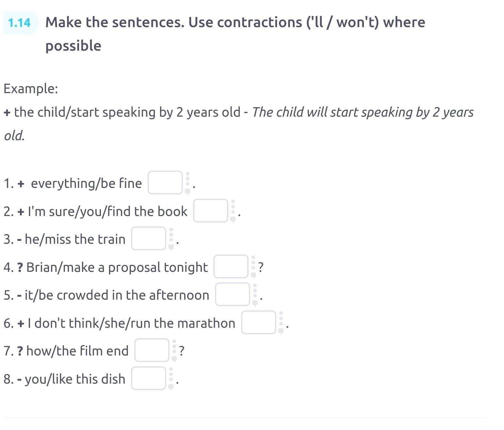Click the blank after "how/the film end"
The image size is (504, 430).
pos(152,350)
